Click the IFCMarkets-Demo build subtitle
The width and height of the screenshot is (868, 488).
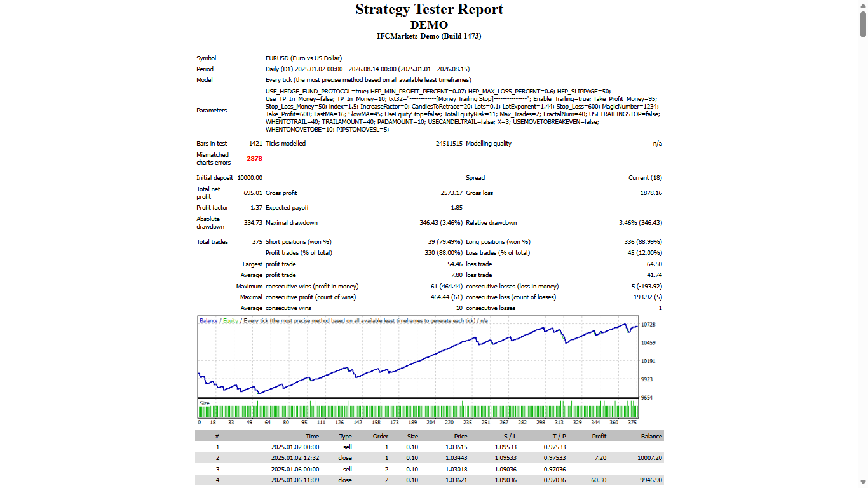pos(429,36)
